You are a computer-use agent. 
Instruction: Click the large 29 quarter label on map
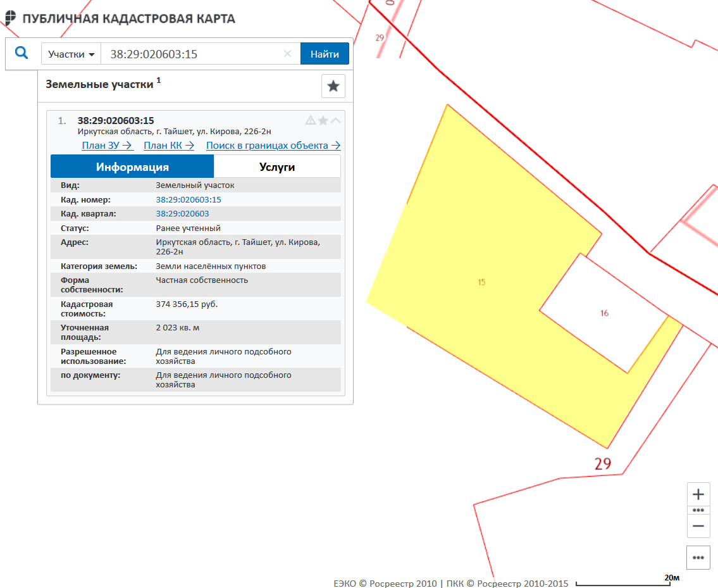603,464
